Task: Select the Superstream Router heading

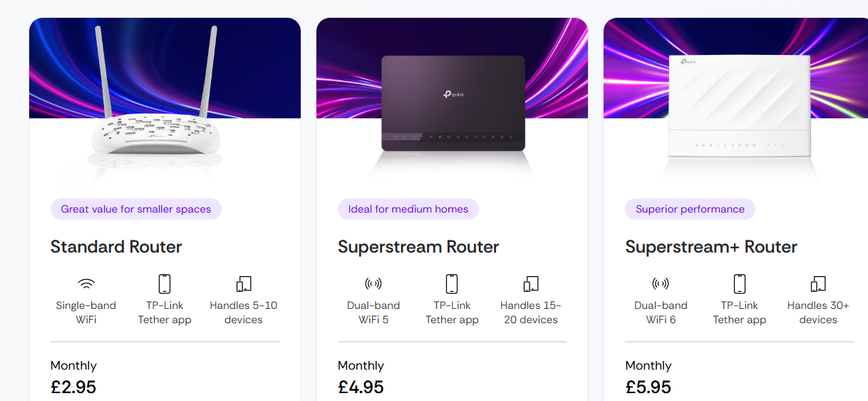Action: [418, 247]
